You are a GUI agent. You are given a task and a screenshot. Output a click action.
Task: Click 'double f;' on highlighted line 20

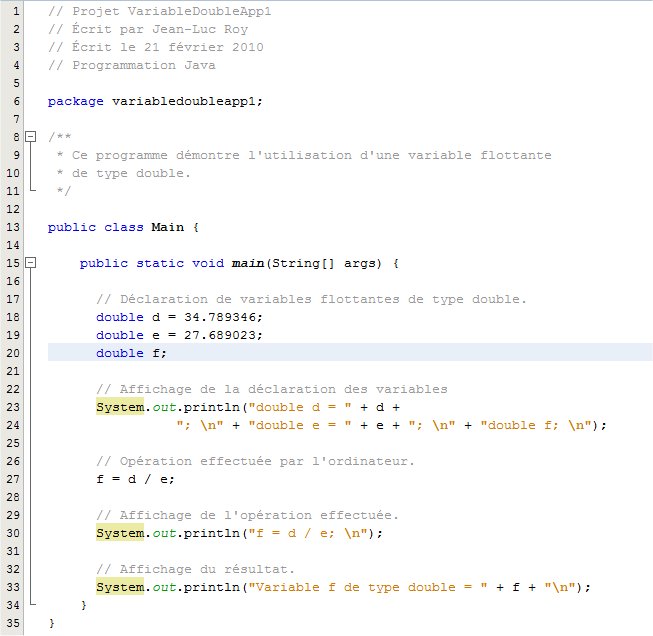[x=131, y=353]
